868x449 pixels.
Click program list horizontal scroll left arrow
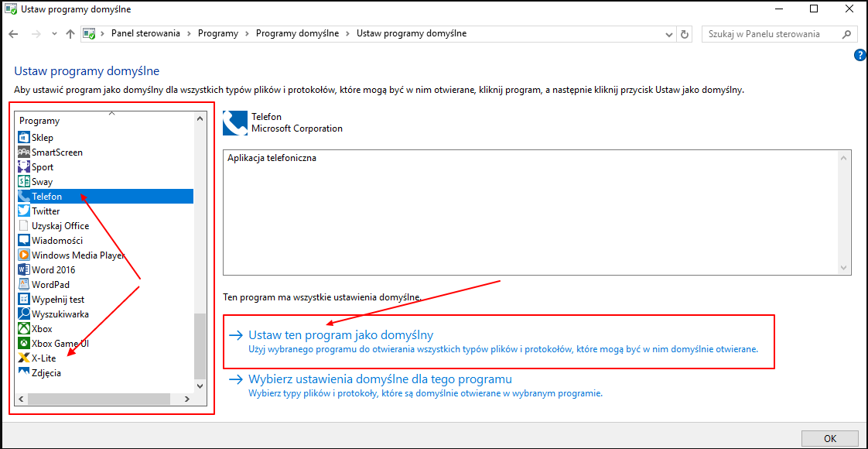coord(22,399)
